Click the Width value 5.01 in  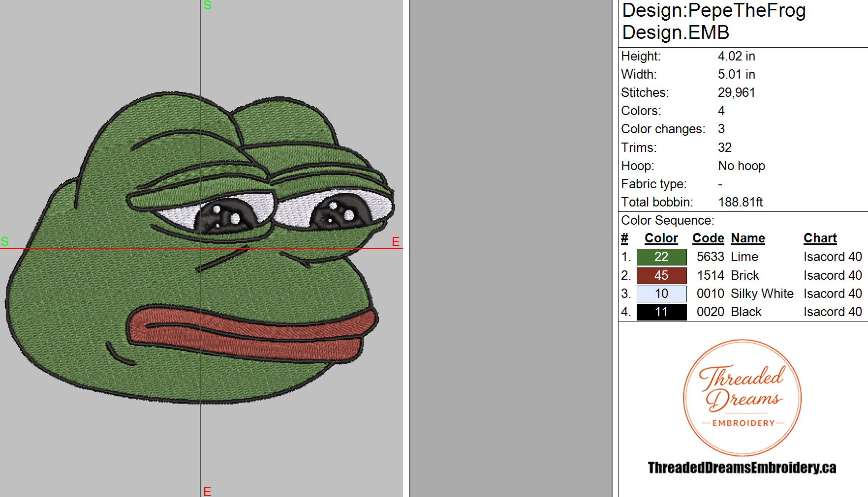point(736,74)
